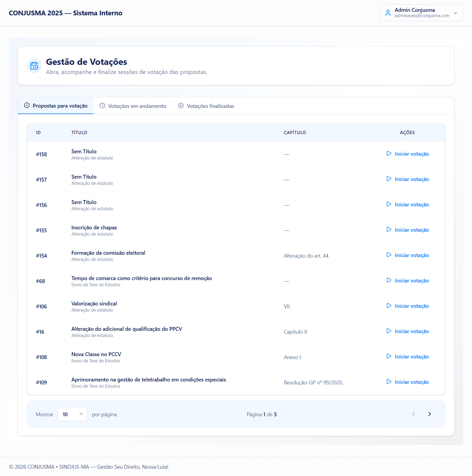
Task: Click the play icon for proposal #158
Action: 389,154
